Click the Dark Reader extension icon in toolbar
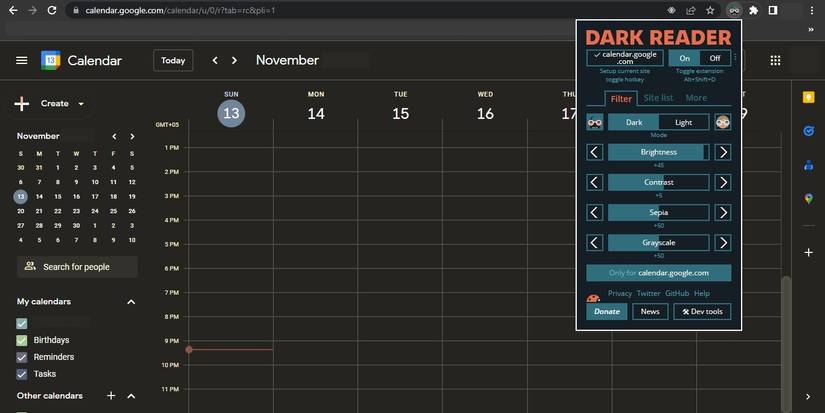Screen dimensions: 825x413 [734, 11]
